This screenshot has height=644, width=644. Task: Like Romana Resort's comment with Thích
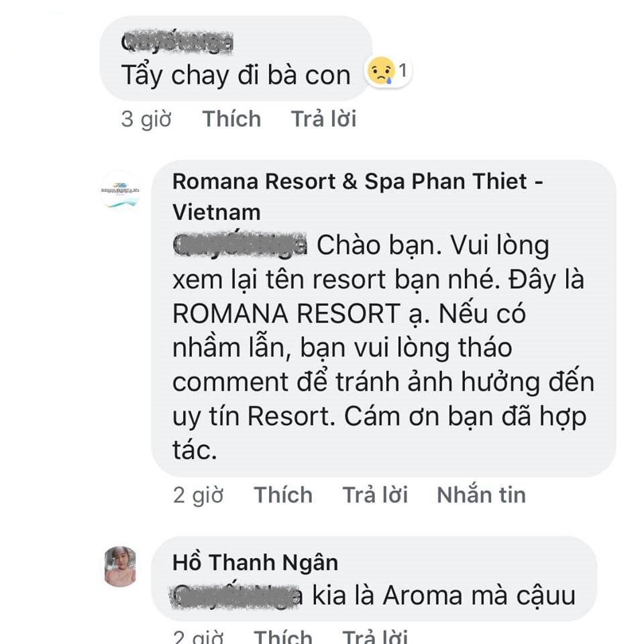283,494
